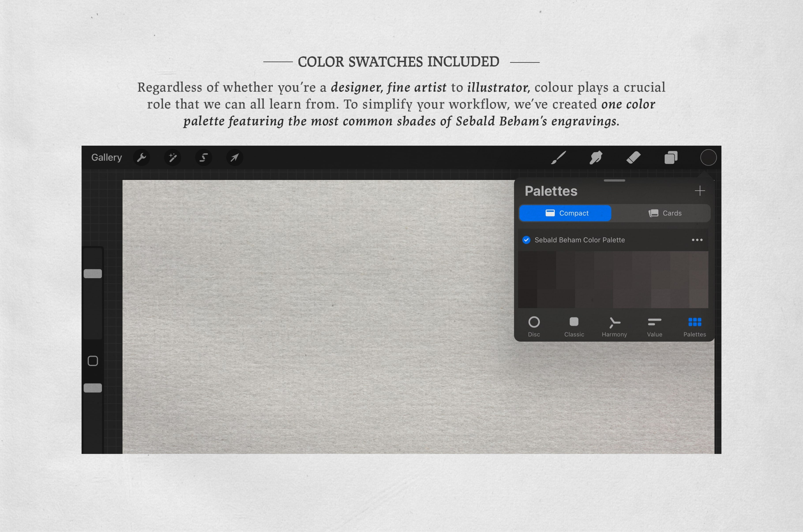This screenshot has height=532, width=803.
Task: Toggle the Sebald Beham Color Palette checkbox
Action: point(527,239)
